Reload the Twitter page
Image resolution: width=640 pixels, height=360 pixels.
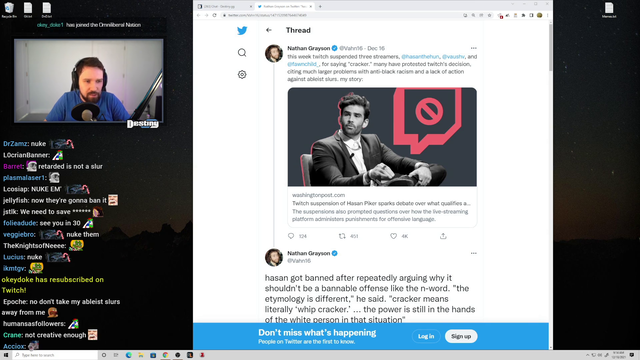pos(215,15)
